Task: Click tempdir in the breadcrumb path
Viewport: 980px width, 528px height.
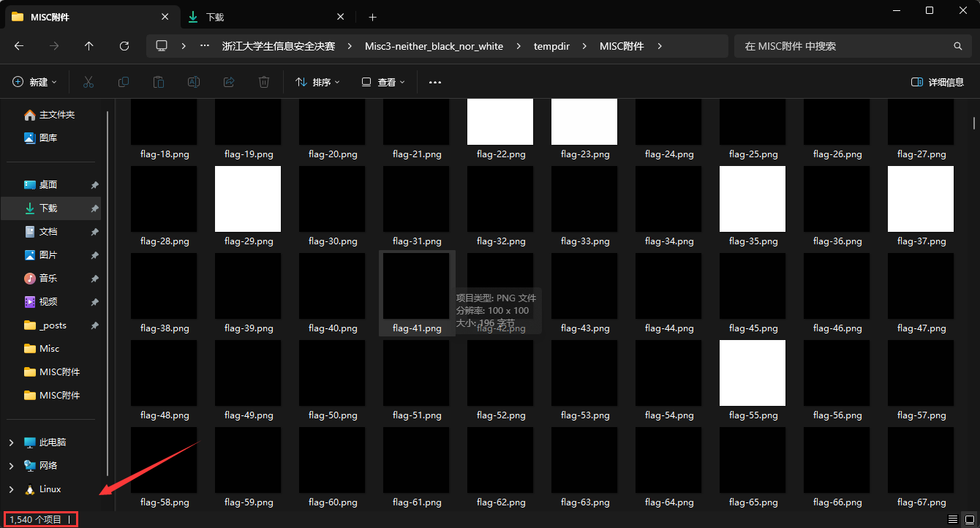Action: pos(551,46)
